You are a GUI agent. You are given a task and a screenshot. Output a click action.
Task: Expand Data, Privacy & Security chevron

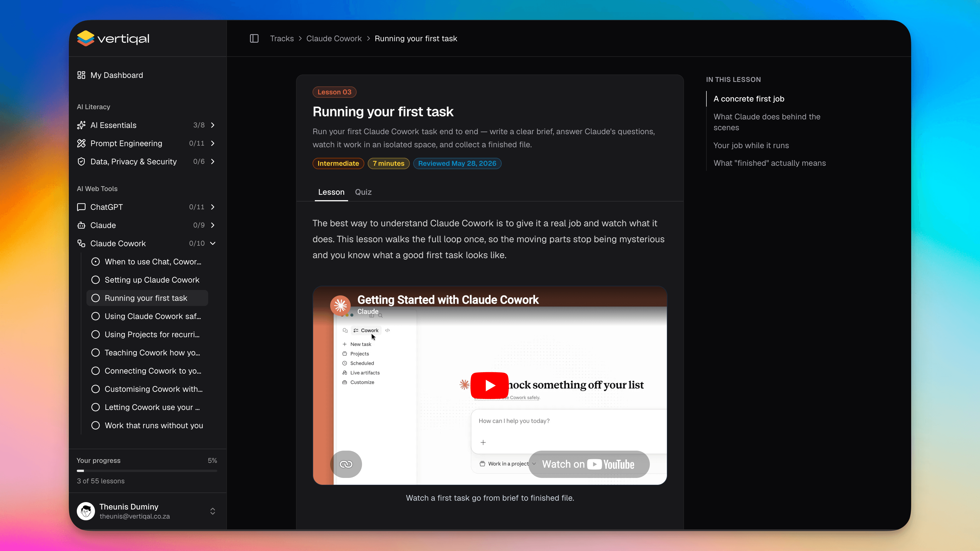(x=213, y=161)
